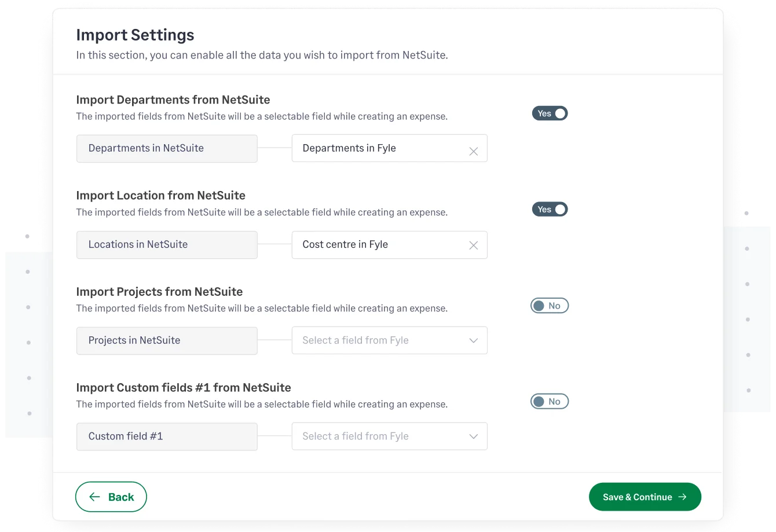Click the Cost centre in Fyle field

point(390,245)
